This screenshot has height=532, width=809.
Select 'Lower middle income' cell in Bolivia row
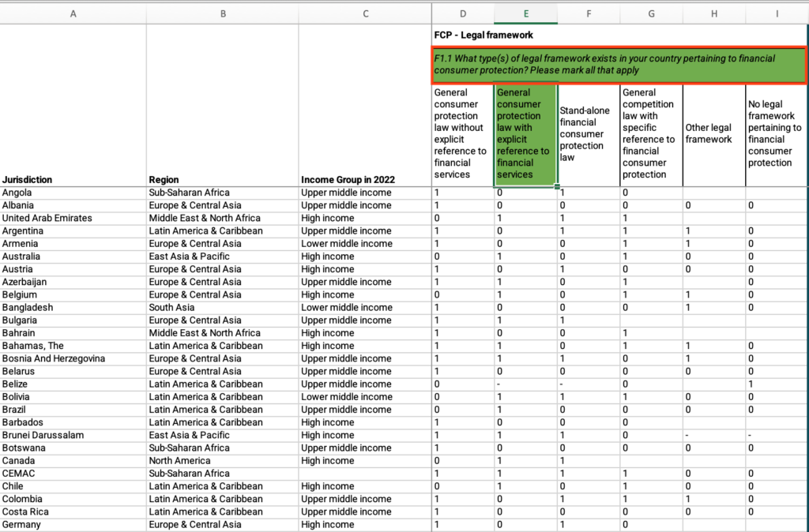click(365, 397)
